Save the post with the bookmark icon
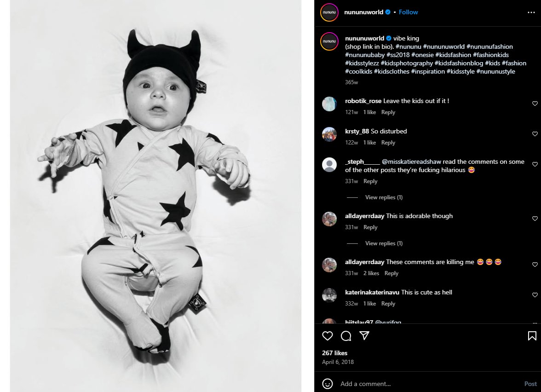 531,336
